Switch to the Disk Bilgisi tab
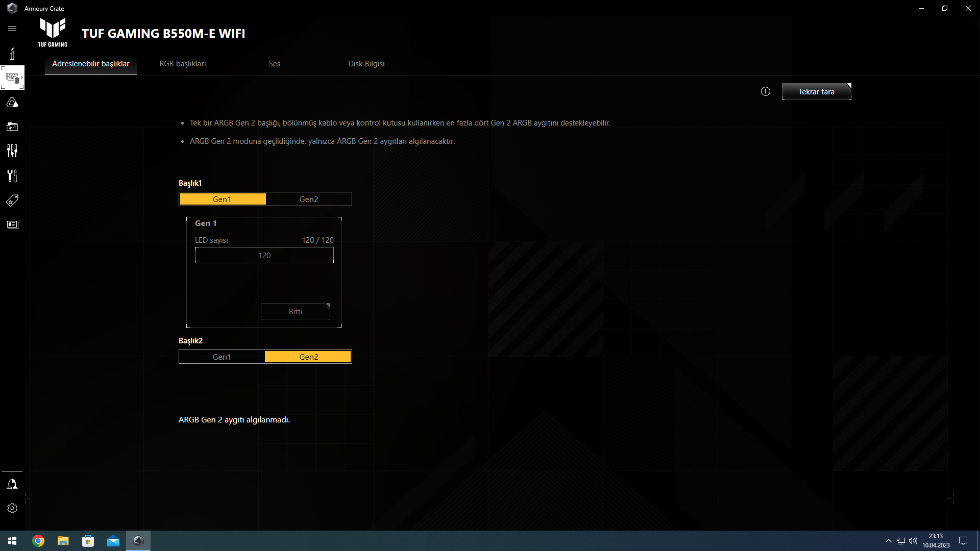The height and width of the screenshot is (551, 980). [366, 64]
